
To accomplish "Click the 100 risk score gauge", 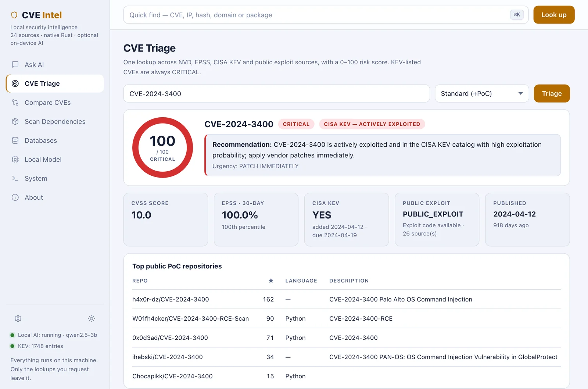I will 162,147.
